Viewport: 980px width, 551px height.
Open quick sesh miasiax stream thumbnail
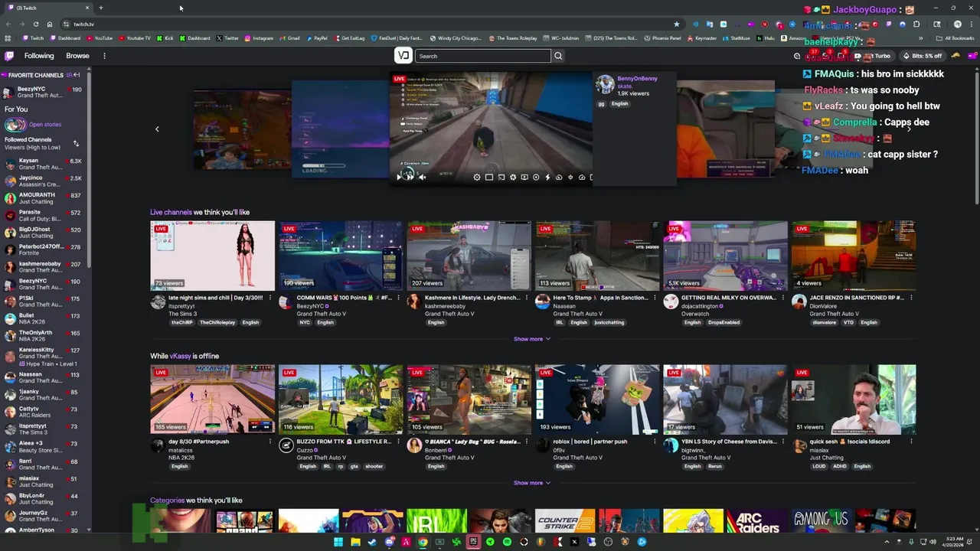pyautogui.click(x=854, y=399)
